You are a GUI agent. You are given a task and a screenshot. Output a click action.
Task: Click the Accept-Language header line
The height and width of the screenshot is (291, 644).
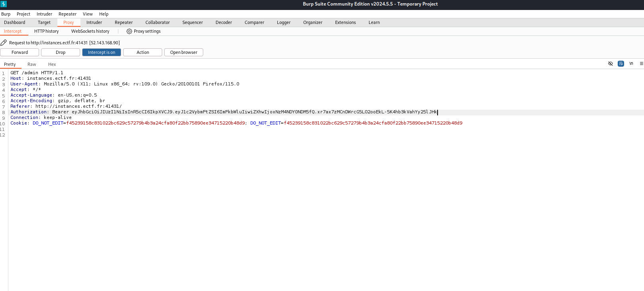coord(54,95)
